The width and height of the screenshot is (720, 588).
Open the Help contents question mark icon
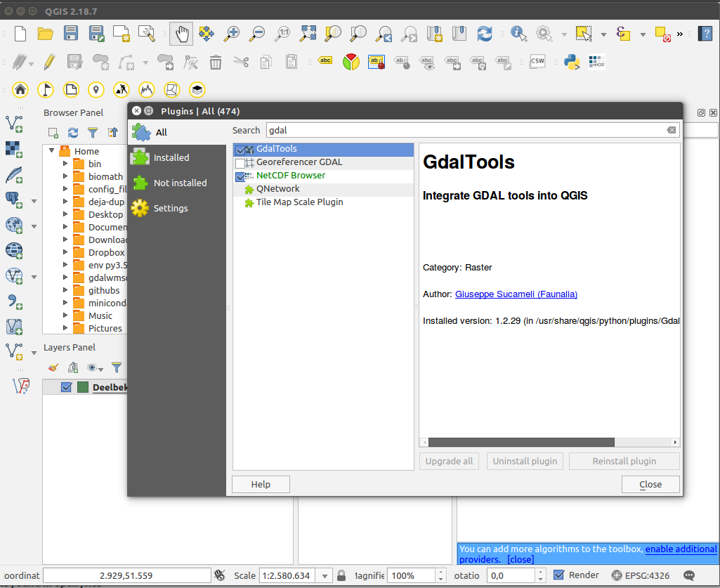pos(705,34)
